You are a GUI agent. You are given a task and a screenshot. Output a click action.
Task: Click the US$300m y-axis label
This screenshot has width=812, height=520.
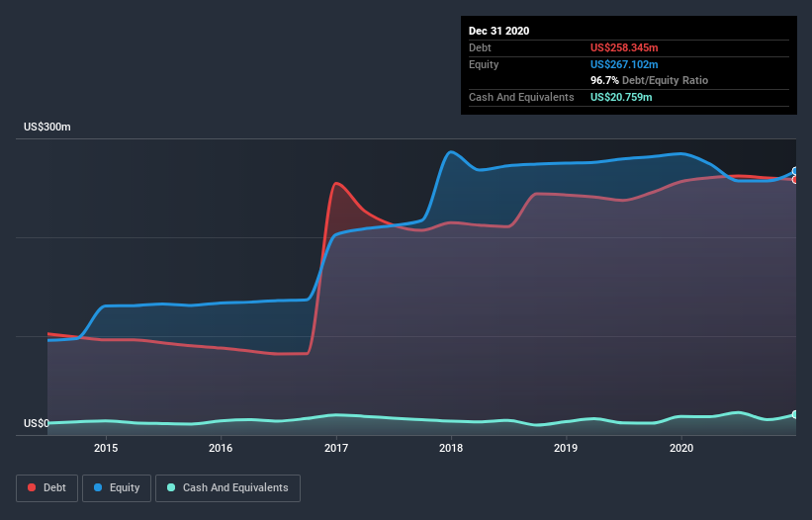47,127
